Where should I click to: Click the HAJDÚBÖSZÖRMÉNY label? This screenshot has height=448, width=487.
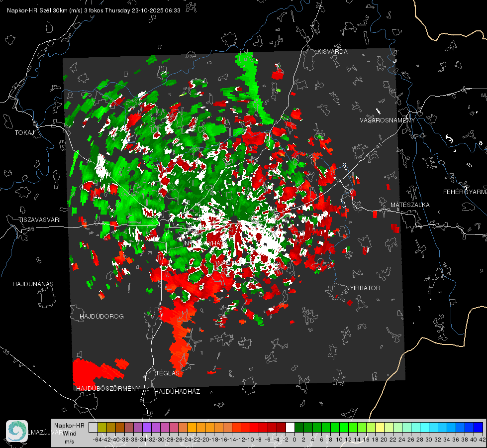click(108, 389)
